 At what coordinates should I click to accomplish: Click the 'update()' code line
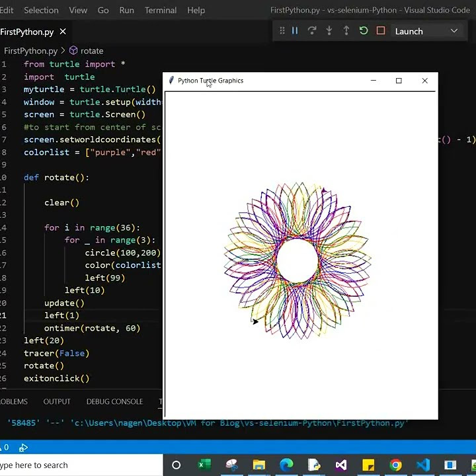64,303
